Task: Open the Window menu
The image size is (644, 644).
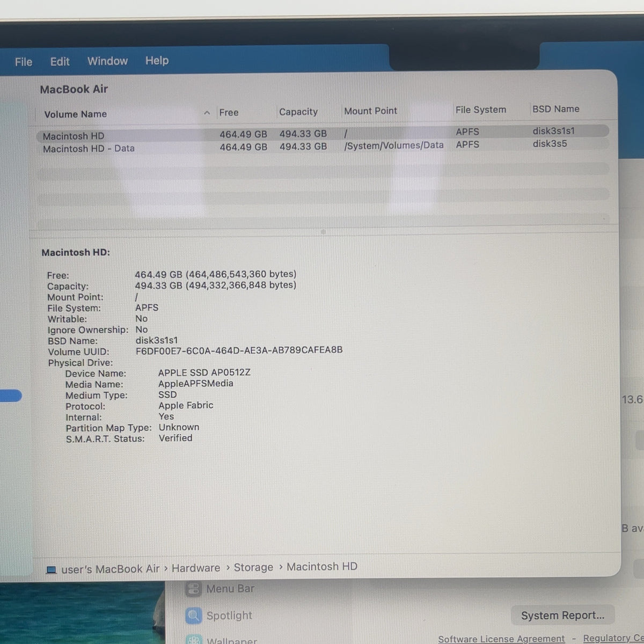Action: coord(107,61)
